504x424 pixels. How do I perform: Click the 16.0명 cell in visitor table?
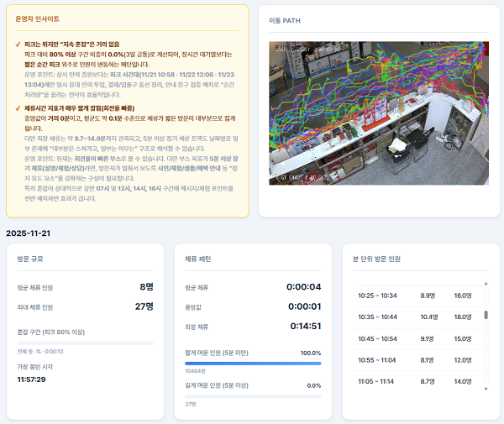(463, 296)
